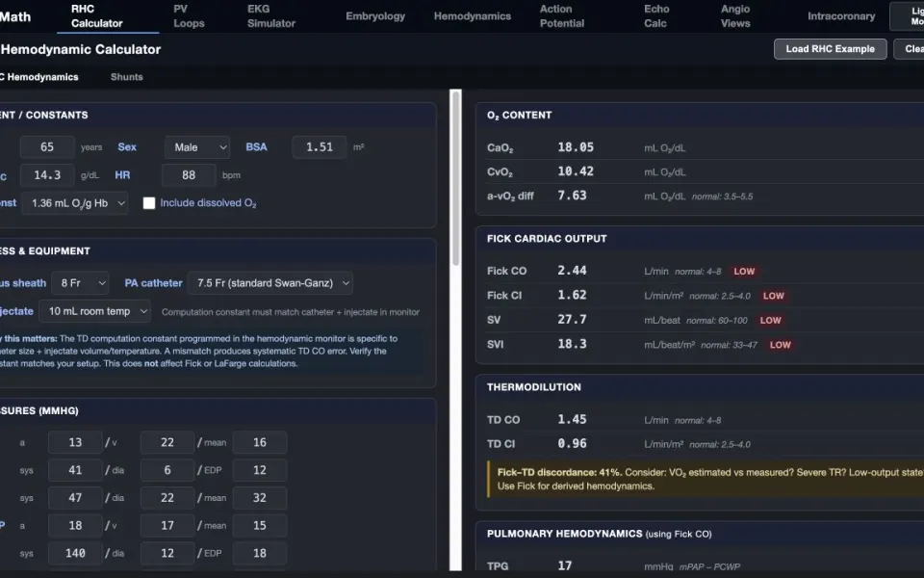Viewport: 924px width, 578px height.
Task: Switch to Action Potential tab
Action: pos(561,16)
